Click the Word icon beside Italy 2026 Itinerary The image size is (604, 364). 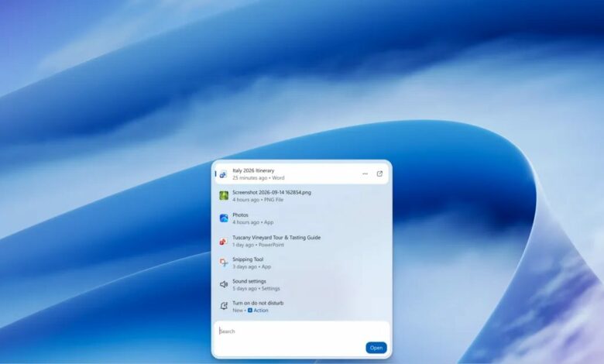click(x=224, y=174)
